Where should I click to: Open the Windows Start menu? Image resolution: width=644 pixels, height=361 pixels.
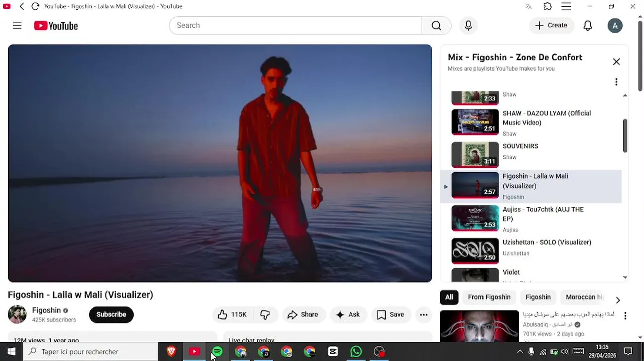click(x=11, y=352)
